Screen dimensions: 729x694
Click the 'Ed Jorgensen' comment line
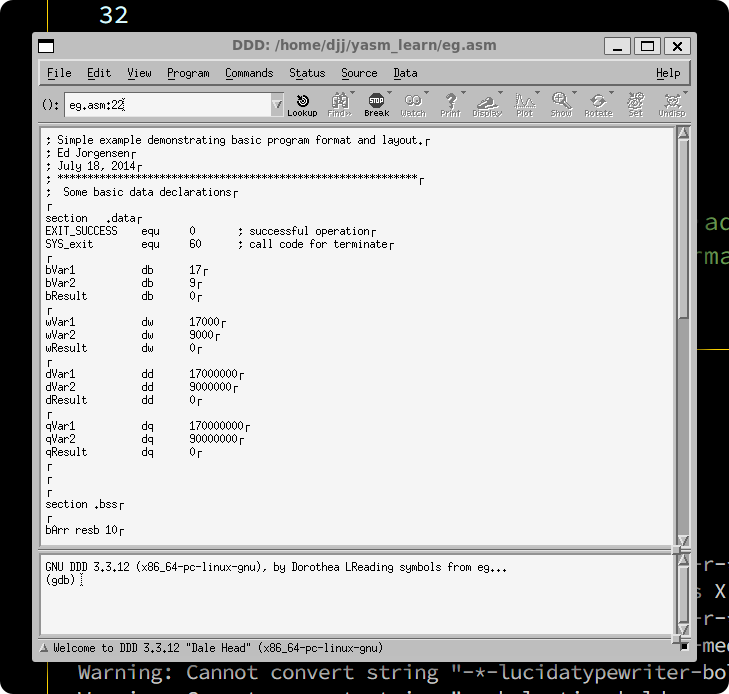[91, 153]
